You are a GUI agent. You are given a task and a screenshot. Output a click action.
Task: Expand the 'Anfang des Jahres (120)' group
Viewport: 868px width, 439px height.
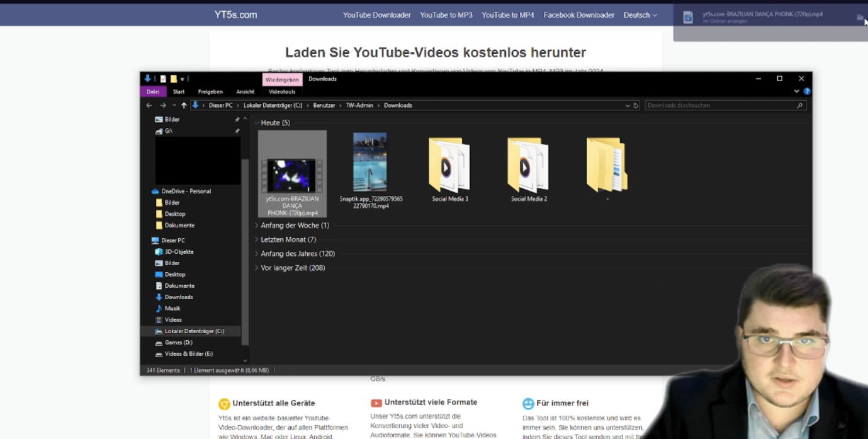coord(257,254)
